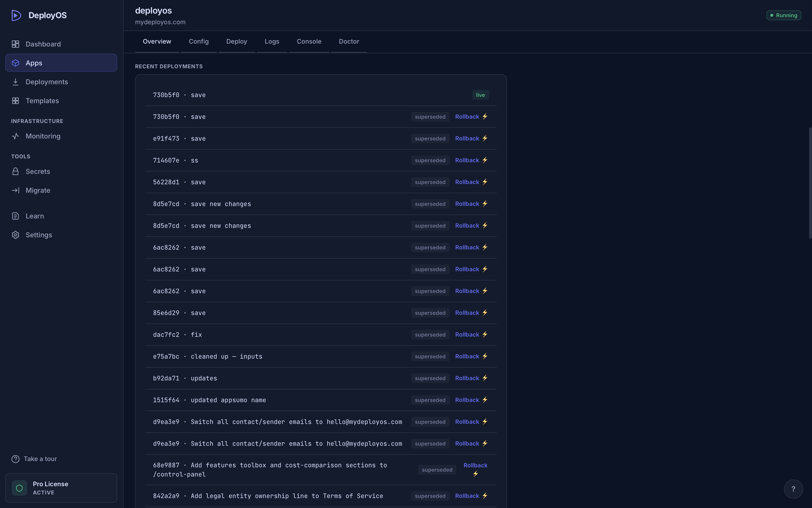Image resolution: width=812 pixels, height=508 pixels.
Task: Click superseded badge on 714607e row
Action: pyautogui.click(x=430, y=160)
